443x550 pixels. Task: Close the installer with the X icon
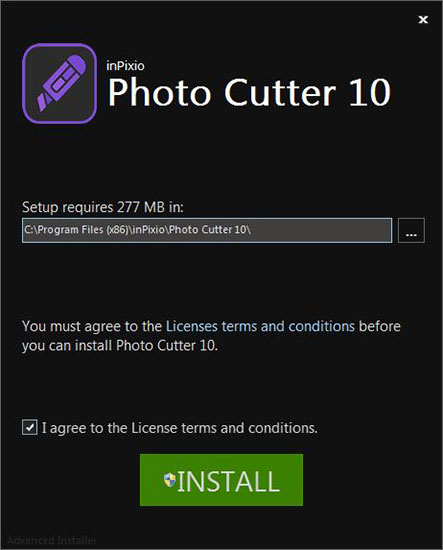423,20
